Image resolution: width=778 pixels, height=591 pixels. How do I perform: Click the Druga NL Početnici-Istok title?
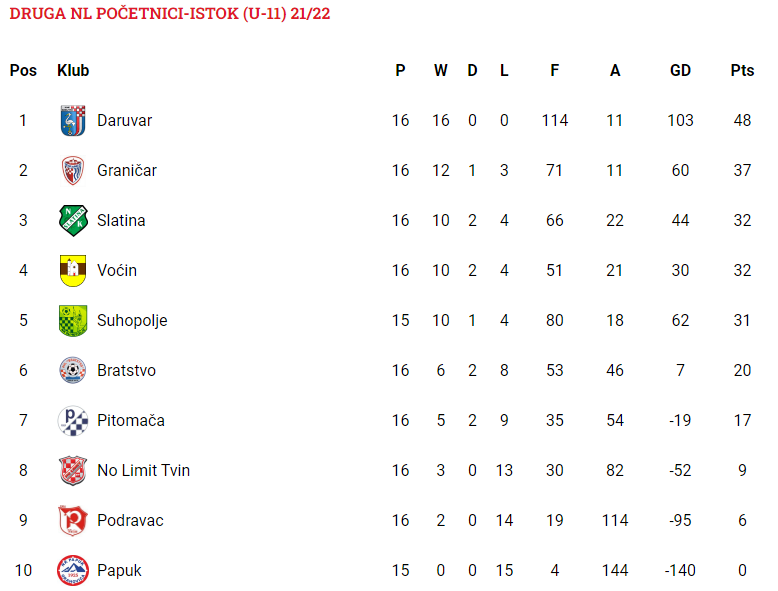[170, 14]
